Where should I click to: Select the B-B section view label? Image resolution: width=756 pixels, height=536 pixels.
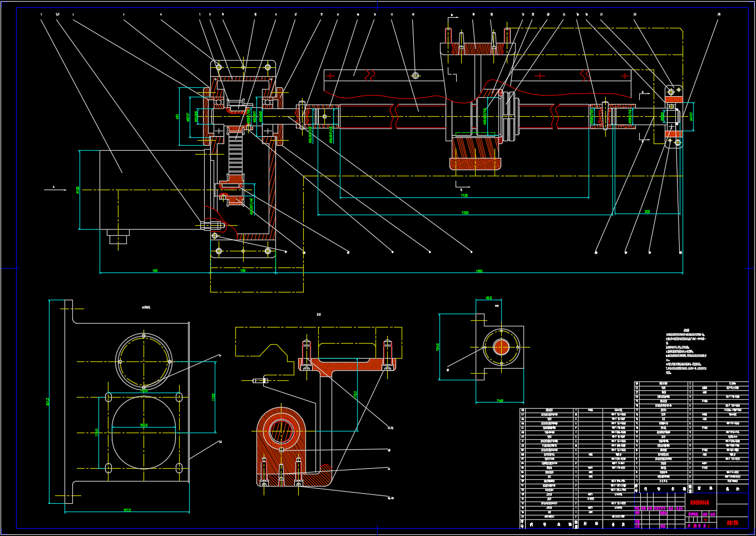[319, 315]
